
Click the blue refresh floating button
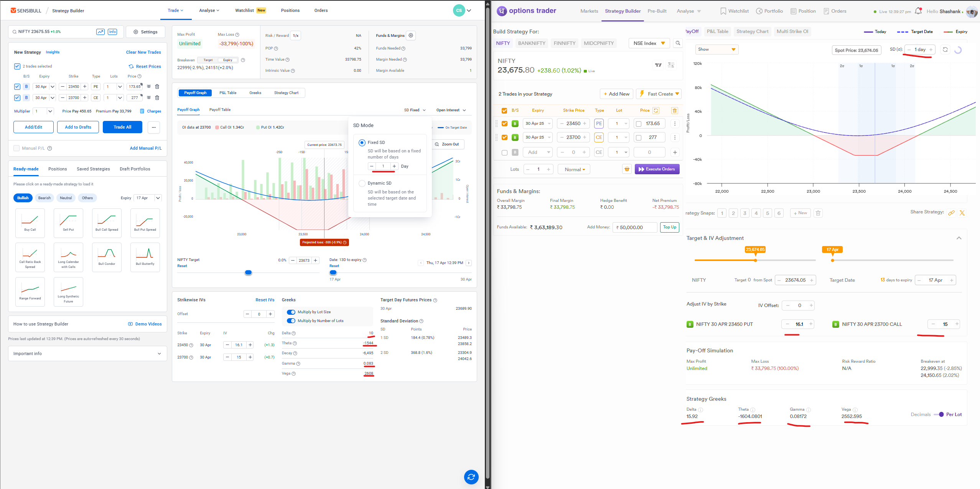471,477
